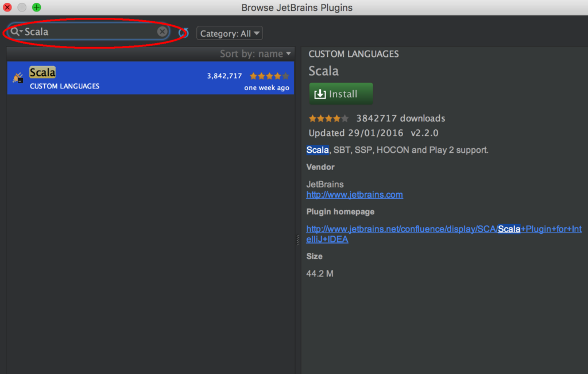Clear the Scala search text

pyautogui.click(x=163, y=32)
